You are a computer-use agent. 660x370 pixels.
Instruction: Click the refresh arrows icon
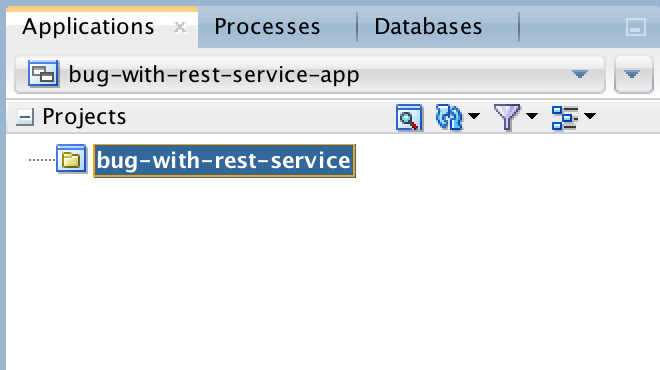(449, 117)
